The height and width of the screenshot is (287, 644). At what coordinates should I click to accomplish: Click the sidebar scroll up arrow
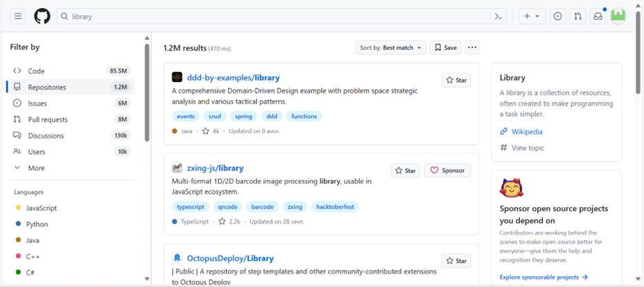pos(147,39)
